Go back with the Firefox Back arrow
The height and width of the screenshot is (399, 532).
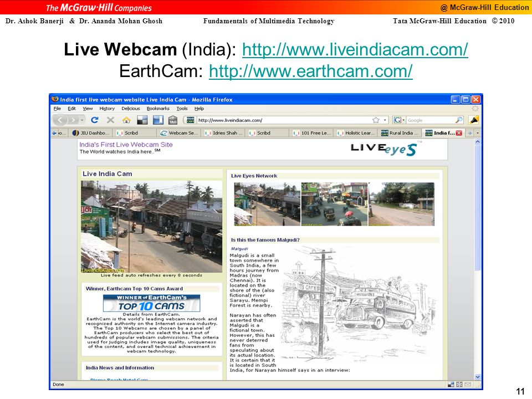[x=60, y=120]
